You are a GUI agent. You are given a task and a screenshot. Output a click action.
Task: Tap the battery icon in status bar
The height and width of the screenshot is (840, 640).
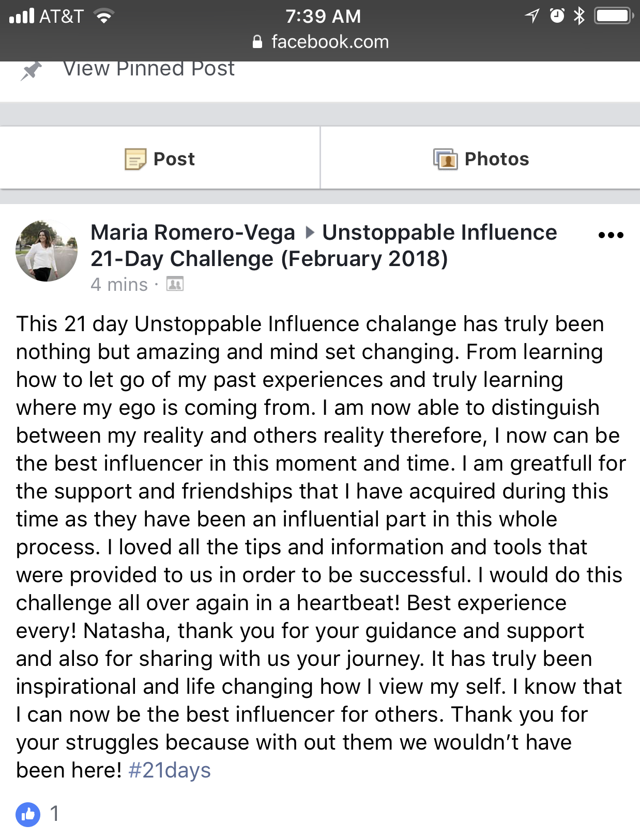tap(614, 16)
